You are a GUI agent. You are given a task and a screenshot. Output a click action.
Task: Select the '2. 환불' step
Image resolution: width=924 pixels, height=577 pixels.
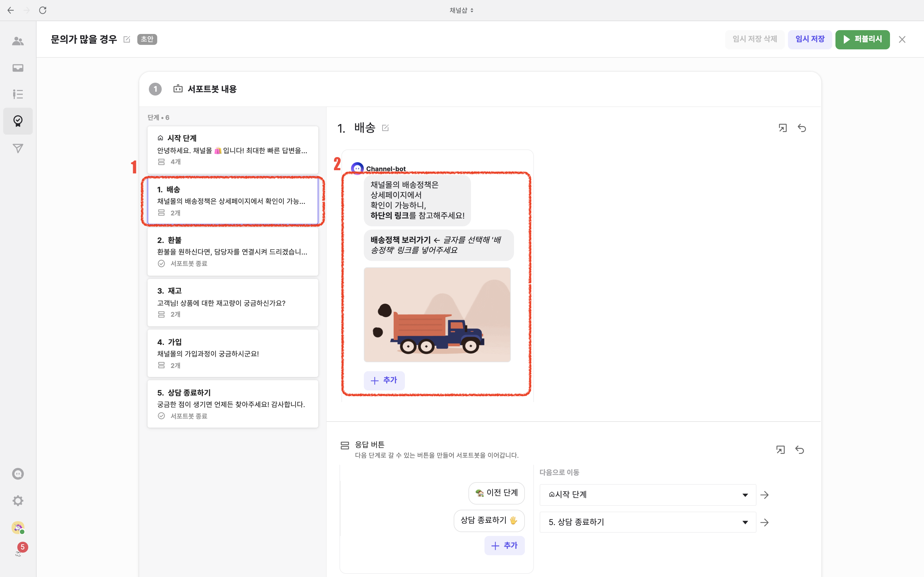click(x=233, y=252)
